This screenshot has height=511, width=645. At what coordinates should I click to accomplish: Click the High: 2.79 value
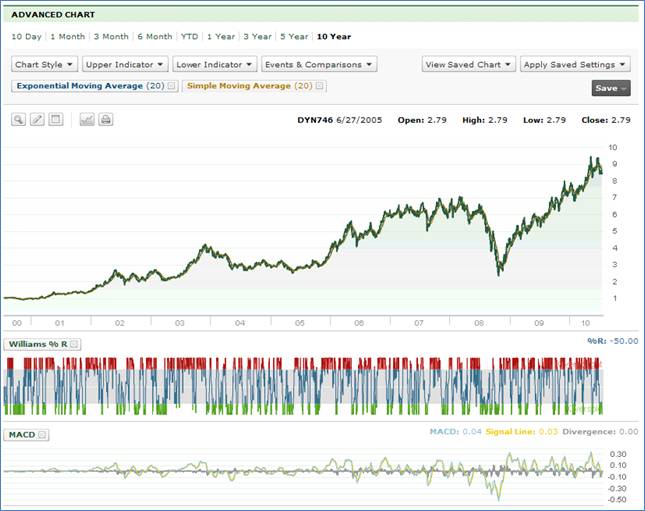coord(485,120)
